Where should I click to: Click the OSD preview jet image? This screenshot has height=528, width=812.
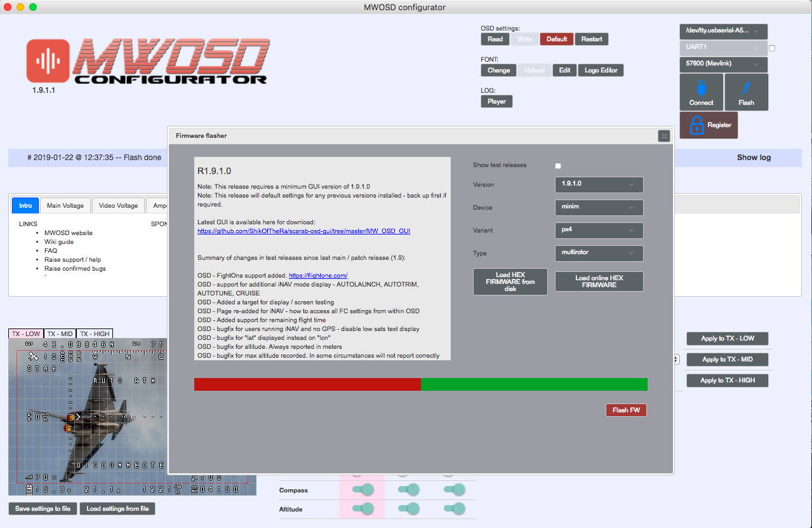(x=87, y=417)
